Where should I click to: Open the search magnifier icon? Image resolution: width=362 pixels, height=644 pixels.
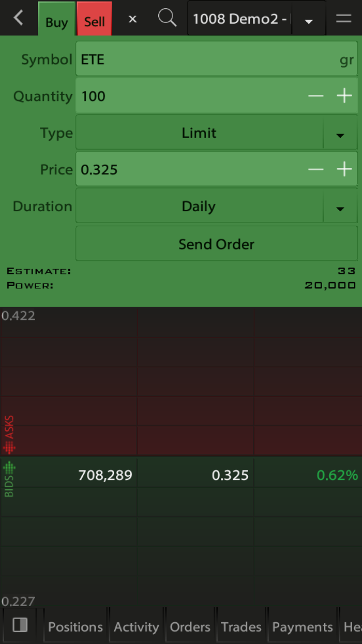click(167, 18)
